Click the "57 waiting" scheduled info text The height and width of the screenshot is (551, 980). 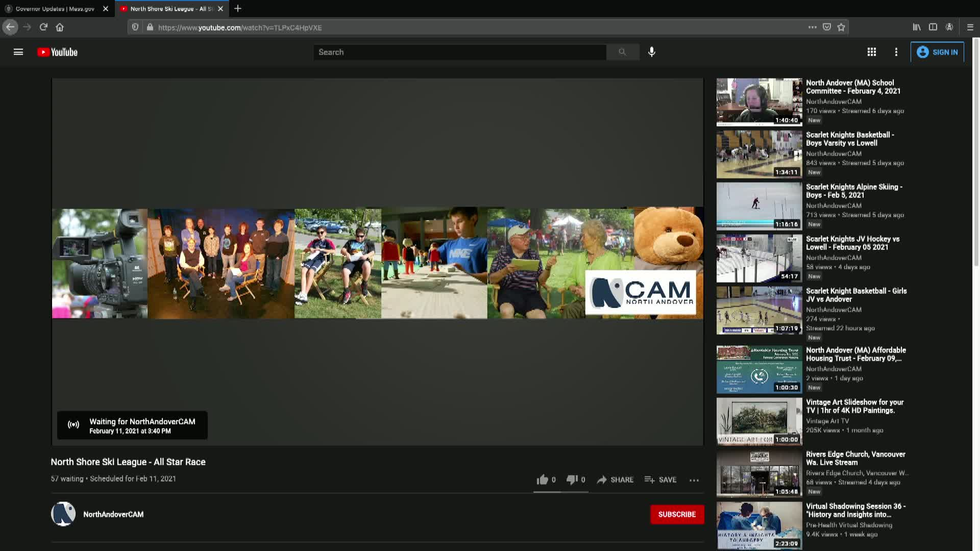pyautogui.click(x=113, y=479)
